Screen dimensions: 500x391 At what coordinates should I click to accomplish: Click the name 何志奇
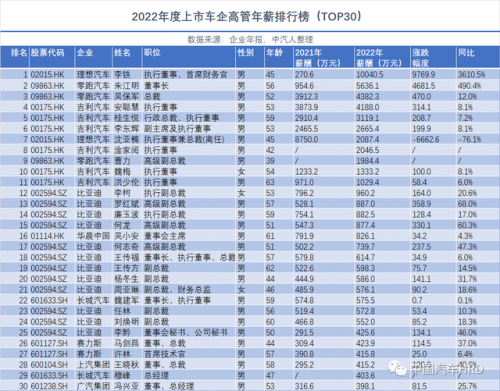click(126, 247)
